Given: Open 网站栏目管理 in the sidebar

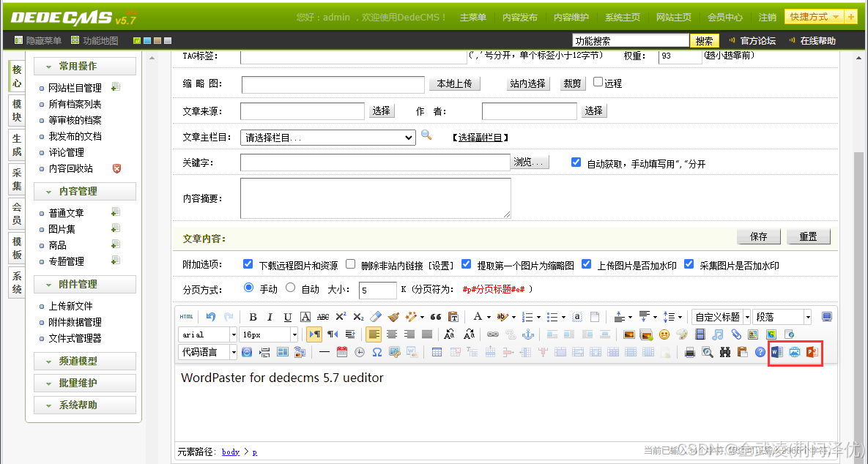Looking at the screenshot, I should pyautogui.click(x=75, y=88).
